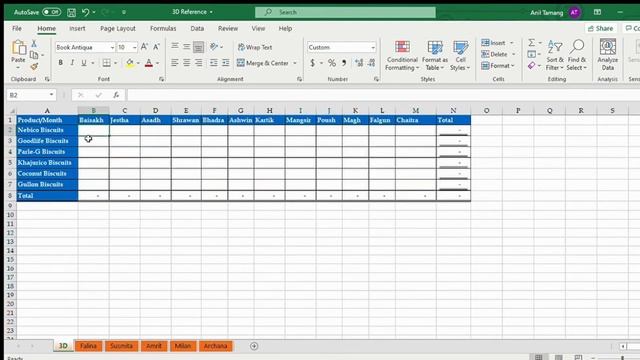The width and height of the screenshot is (640, 360).
Task: Switch to the Insert ribbon tab
Action: 77,29
